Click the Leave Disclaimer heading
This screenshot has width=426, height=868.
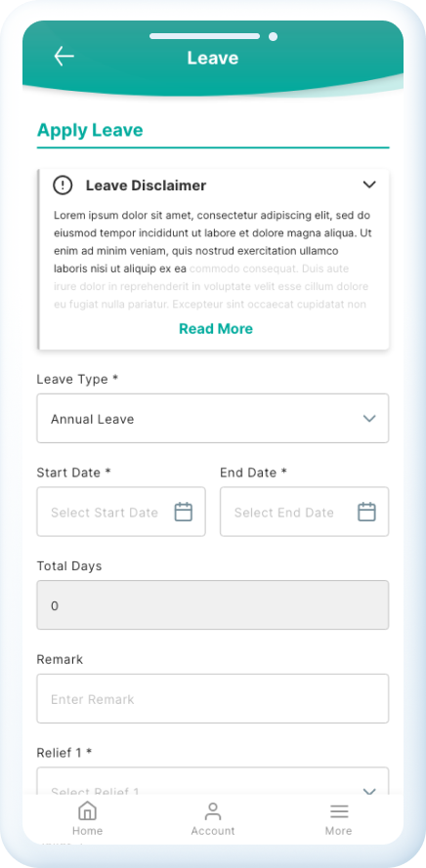[x=146, y=186]
